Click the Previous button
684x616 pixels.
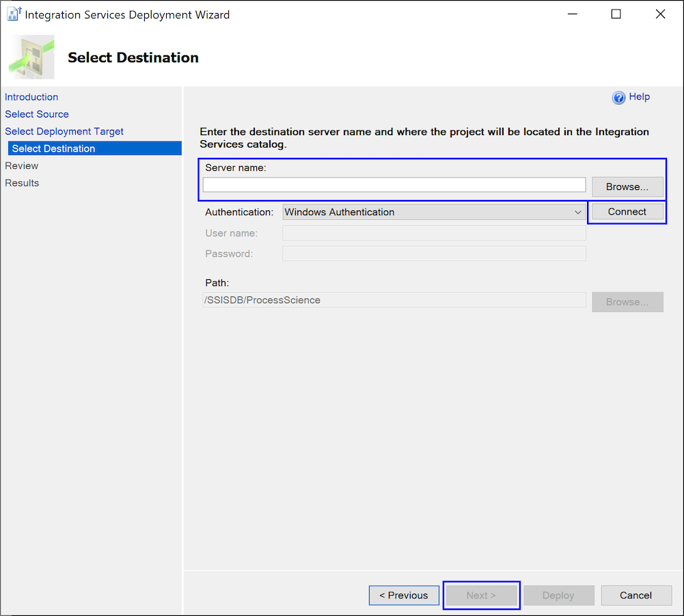pyautogui.click(x=404, y=596)
